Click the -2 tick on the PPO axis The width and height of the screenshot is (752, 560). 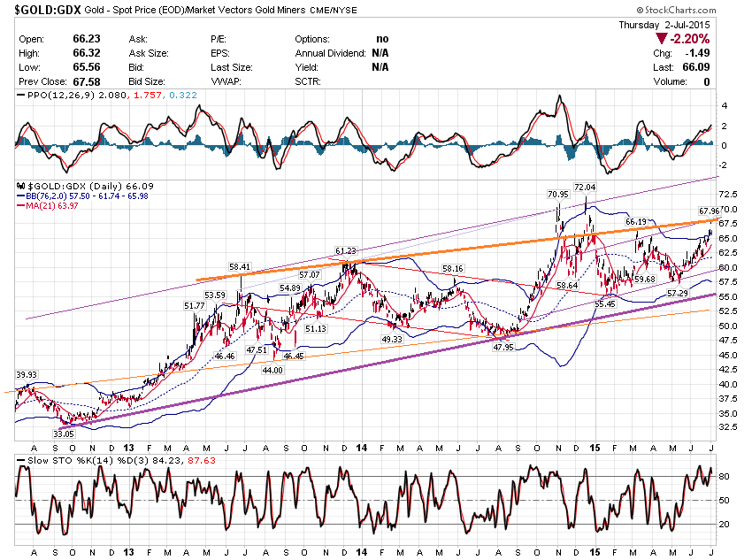725,165
